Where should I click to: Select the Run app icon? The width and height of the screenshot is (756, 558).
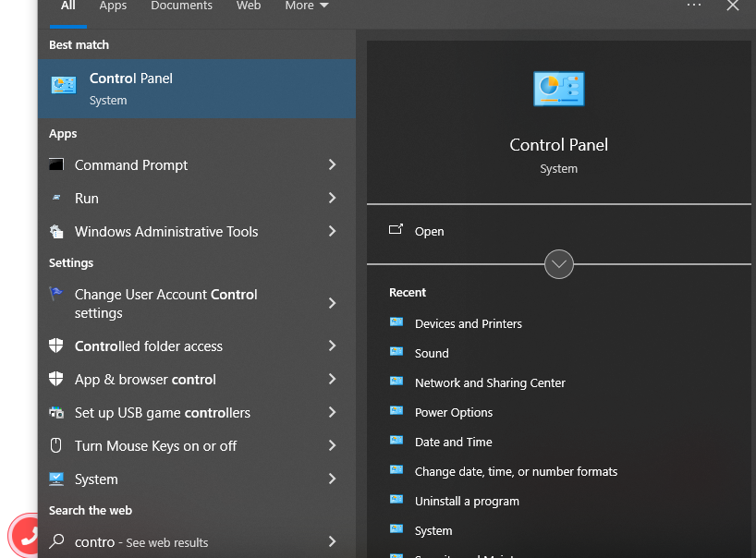pyautogui.click(x=56, y=198)
